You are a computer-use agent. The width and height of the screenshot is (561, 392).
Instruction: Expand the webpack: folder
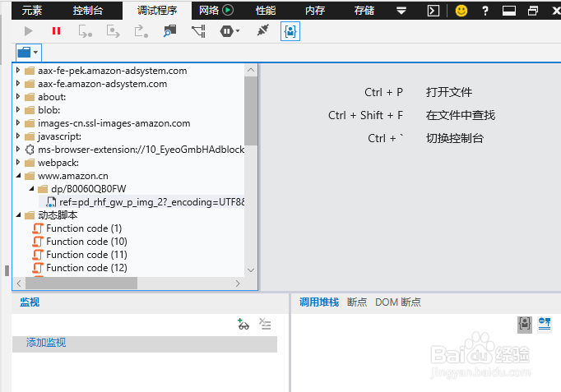click(18, 162)
